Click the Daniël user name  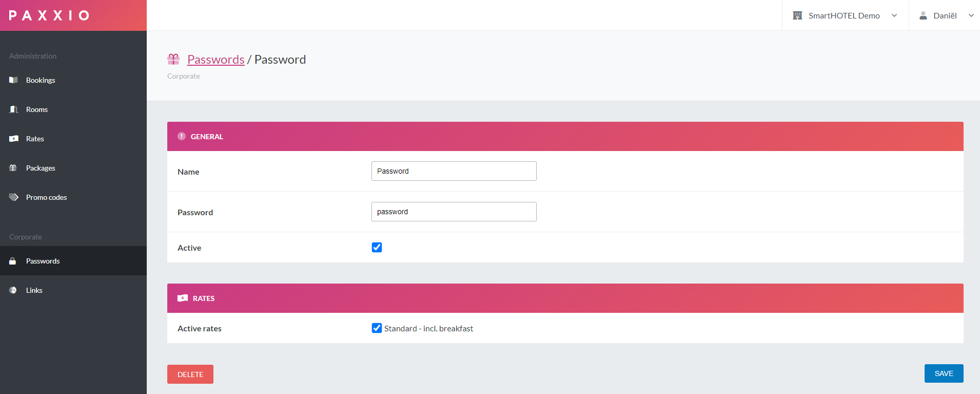[x=945, y=15]
